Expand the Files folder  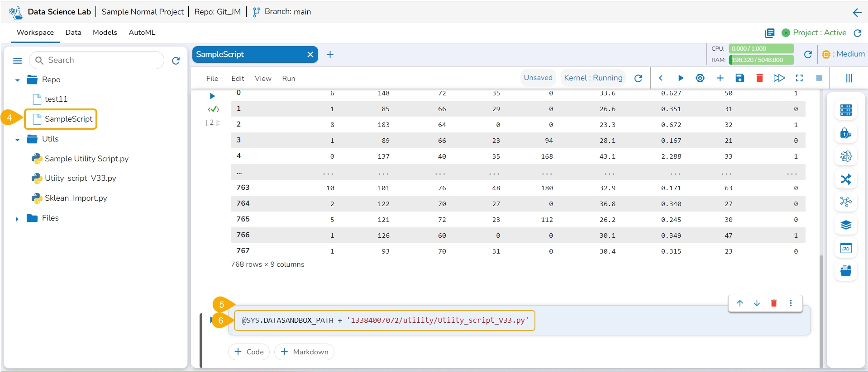coord(17,219)
